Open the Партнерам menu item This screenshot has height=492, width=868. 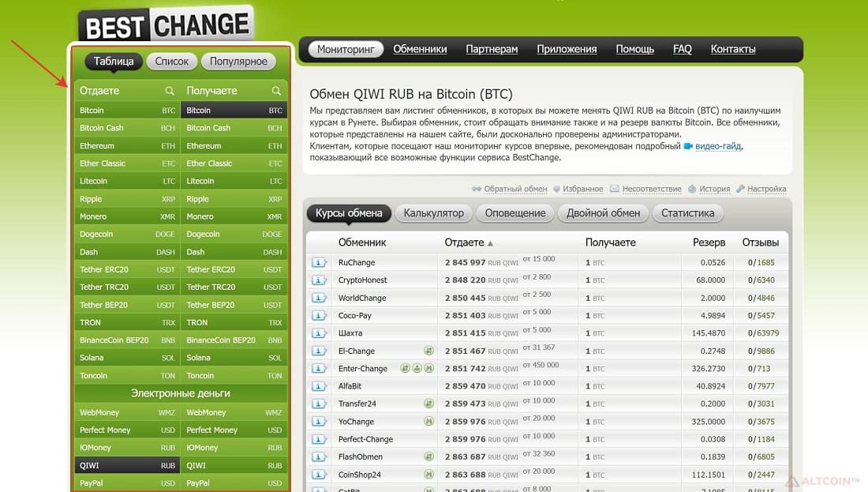point(492,49)
